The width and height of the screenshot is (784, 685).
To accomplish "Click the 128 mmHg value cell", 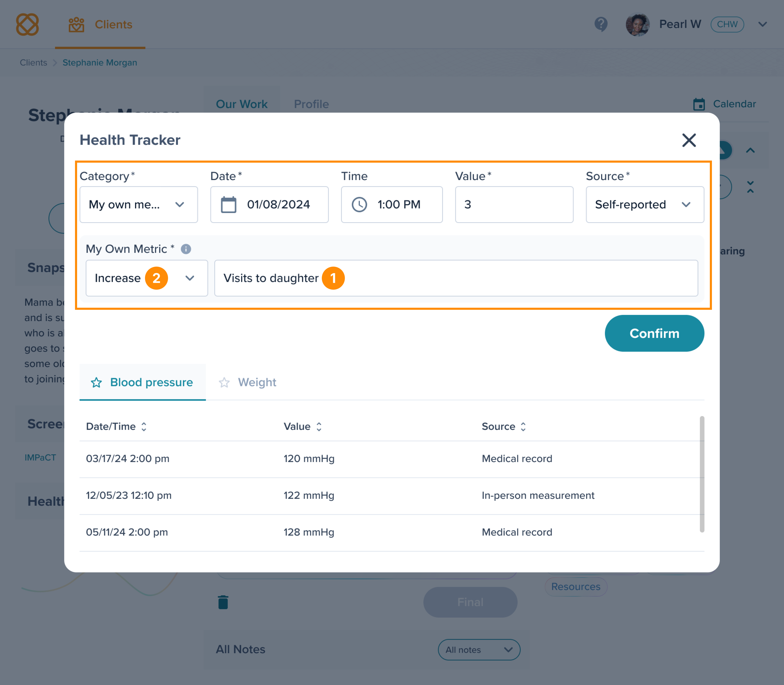I will (309, 532).
